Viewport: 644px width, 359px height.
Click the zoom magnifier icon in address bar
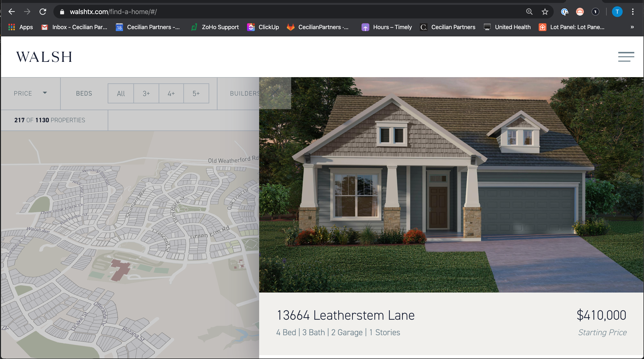click(x=529, y=12)
